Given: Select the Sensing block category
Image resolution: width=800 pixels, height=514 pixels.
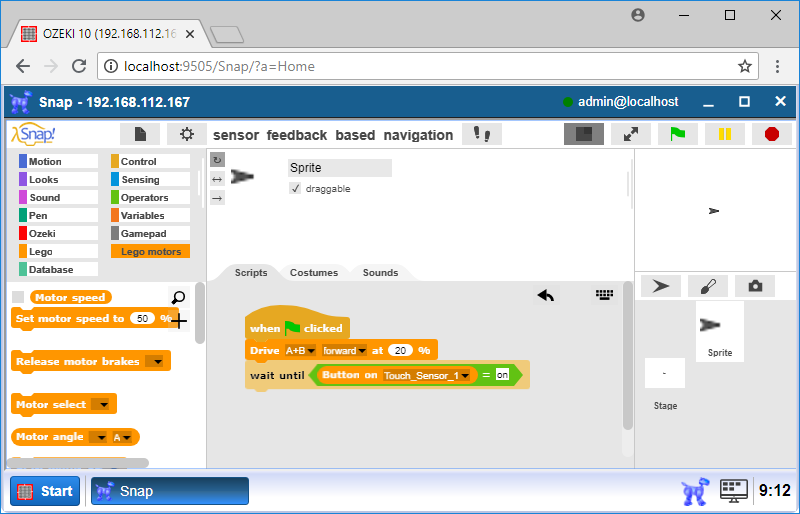Looking at the screenshot, I should pyautogui.click(x=151, y=179).
